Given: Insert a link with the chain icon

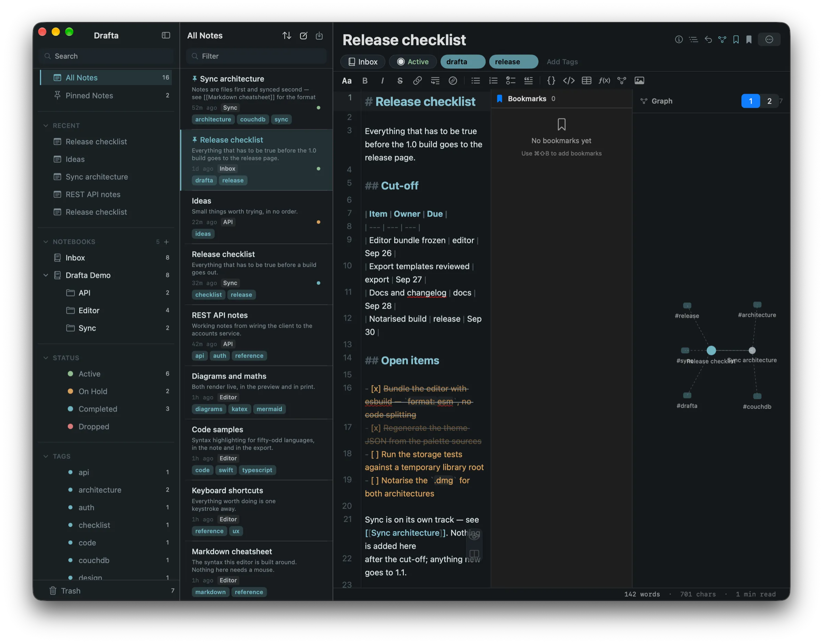Looking at the screenshot, I should [x=417, y=81].
